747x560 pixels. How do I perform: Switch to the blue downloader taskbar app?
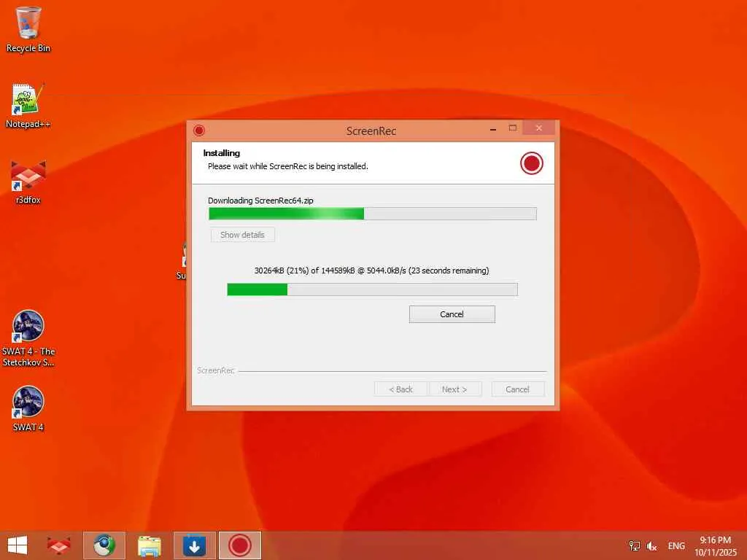194,545
